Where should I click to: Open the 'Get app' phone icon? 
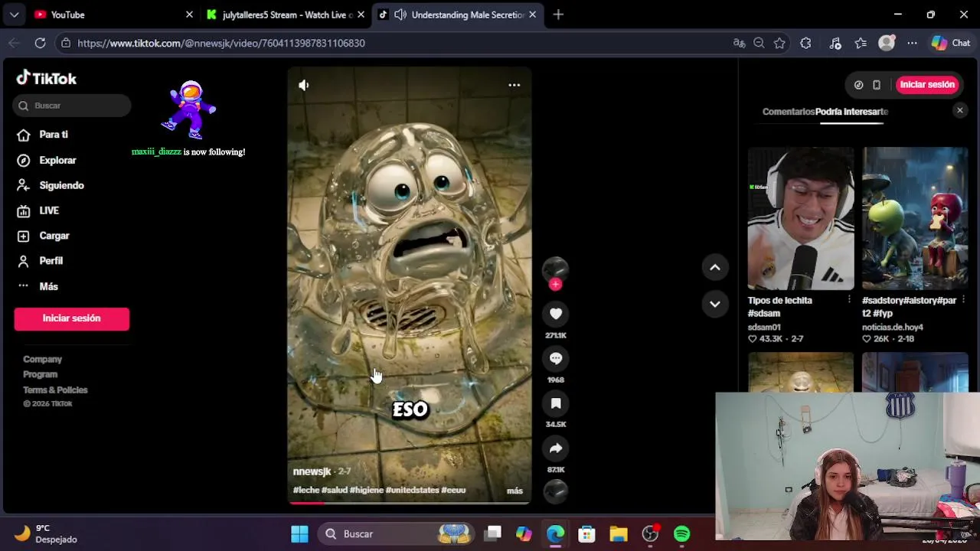[877, 85]
